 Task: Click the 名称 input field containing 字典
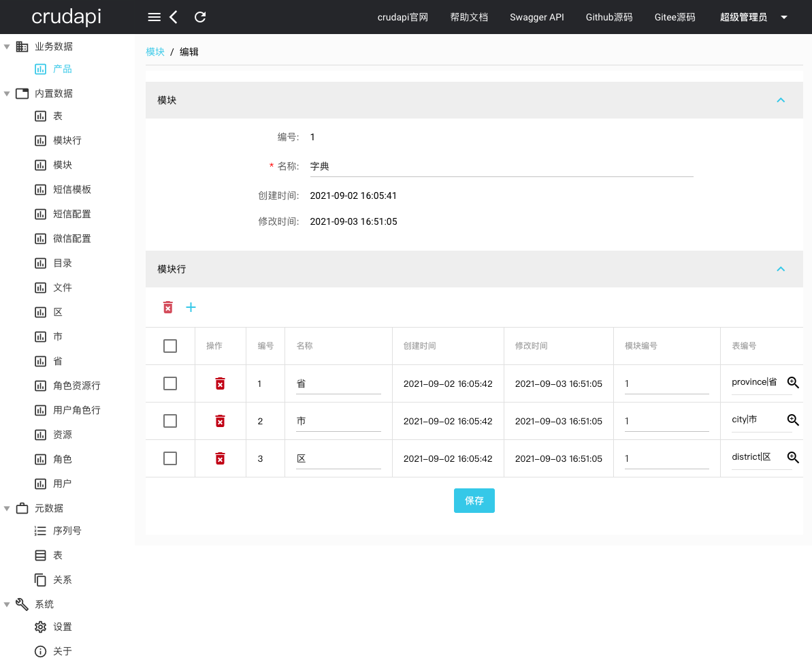(x=500, y=166)
